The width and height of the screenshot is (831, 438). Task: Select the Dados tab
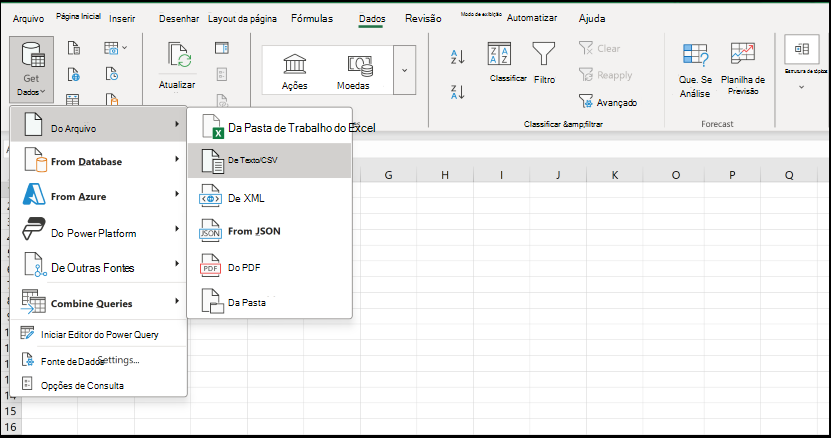coord(372,19)
